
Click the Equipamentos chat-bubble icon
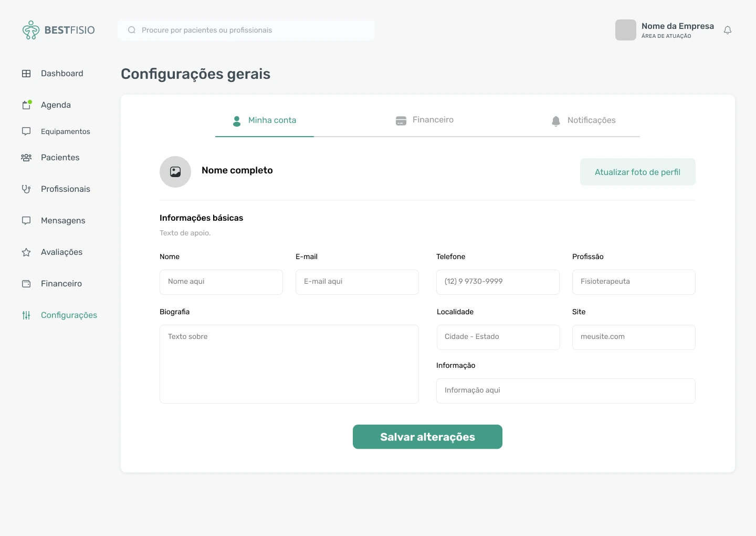[26, 131]
